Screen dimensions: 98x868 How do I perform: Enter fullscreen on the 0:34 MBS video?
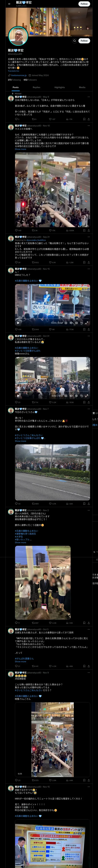tap(87, 323)
